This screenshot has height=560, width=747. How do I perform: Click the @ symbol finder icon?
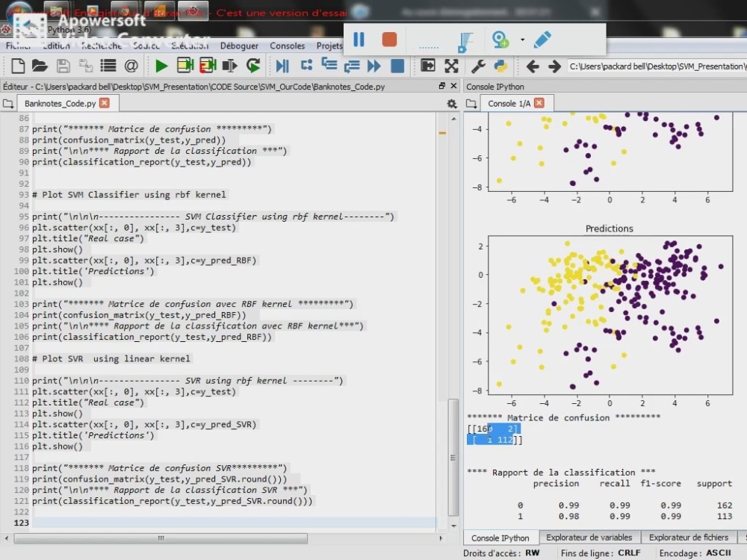131,66
